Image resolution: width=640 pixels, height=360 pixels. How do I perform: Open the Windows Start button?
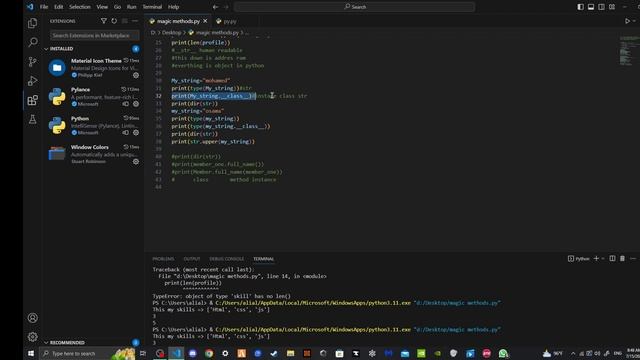click(x=31, y=353)
